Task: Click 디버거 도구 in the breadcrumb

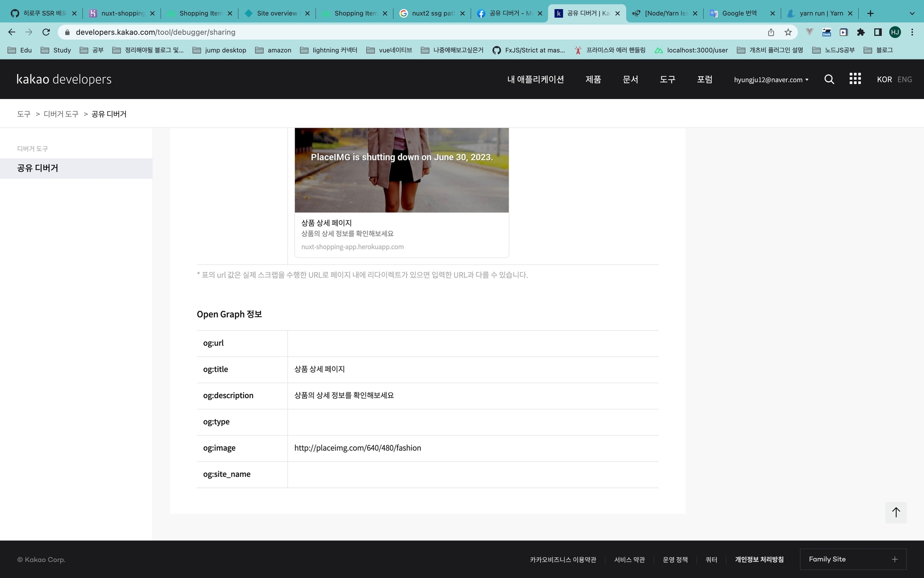Action: (x=61, y=114)
